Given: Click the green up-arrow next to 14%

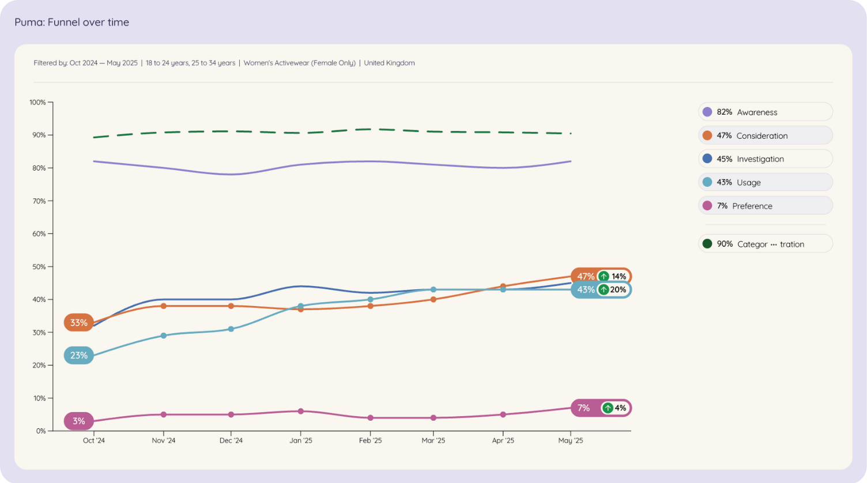Looking at the screenshot, I should point(603,277).
